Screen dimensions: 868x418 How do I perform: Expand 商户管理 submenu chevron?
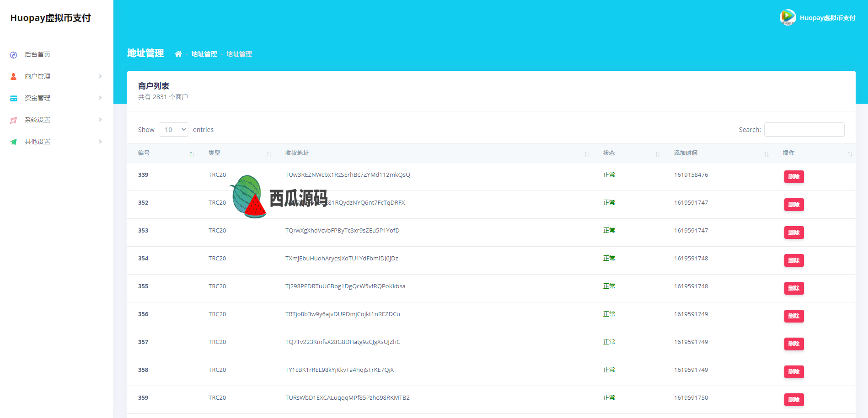coord(100,76)
